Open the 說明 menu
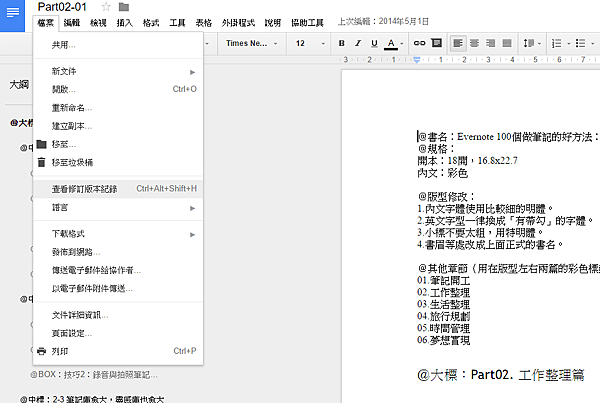Viewport: 600px width, 403px height. click(x=273, y=23)
